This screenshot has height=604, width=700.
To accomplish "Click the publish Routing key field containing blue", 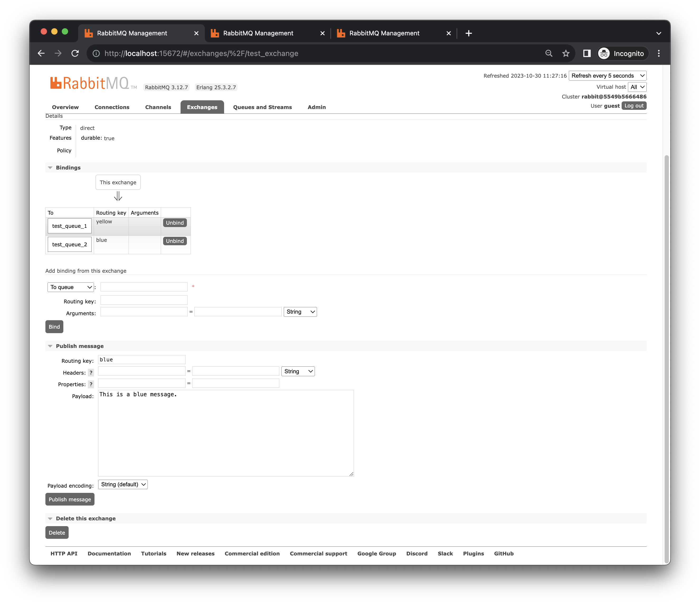I will pos(141,360).
